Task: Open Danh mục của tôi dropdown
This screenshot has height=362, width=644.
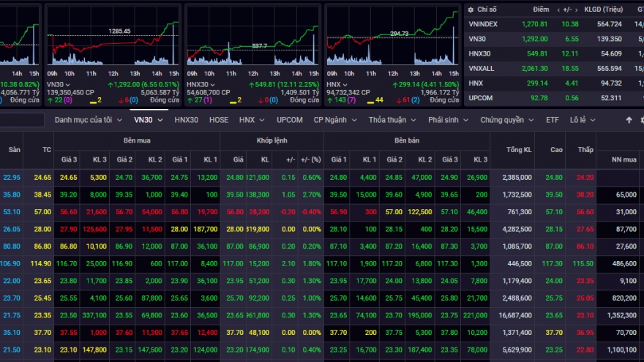Action: click(89, 120)
